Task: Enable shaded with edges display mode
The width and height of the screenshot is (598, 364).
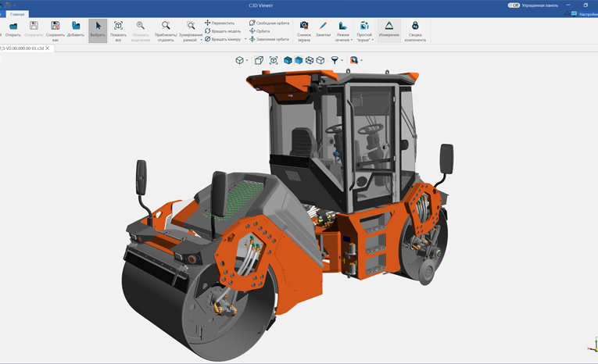Action: 288,60
